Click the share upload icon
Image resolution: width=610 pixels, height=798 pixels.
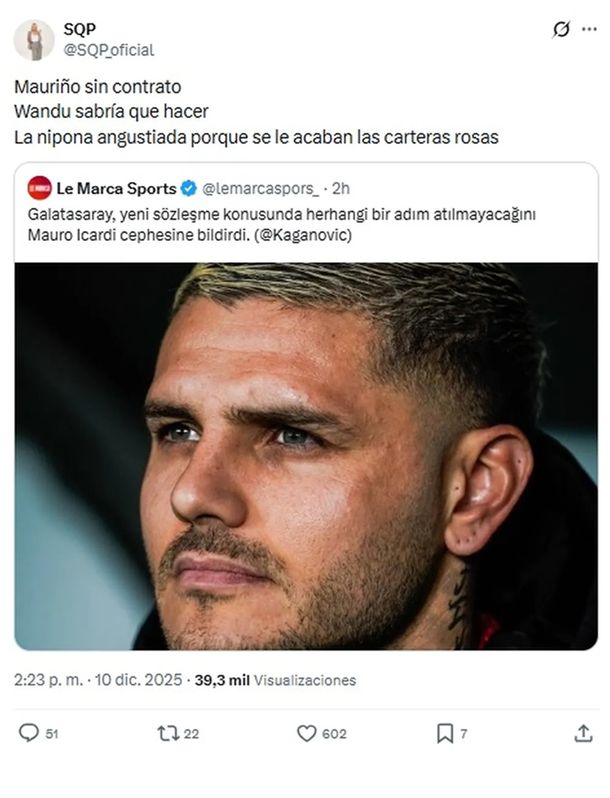click(583, 733)
